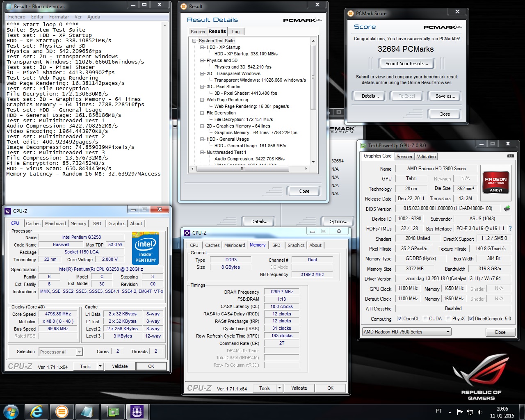Collapse the File Decryption node

(x=202, y=113)
